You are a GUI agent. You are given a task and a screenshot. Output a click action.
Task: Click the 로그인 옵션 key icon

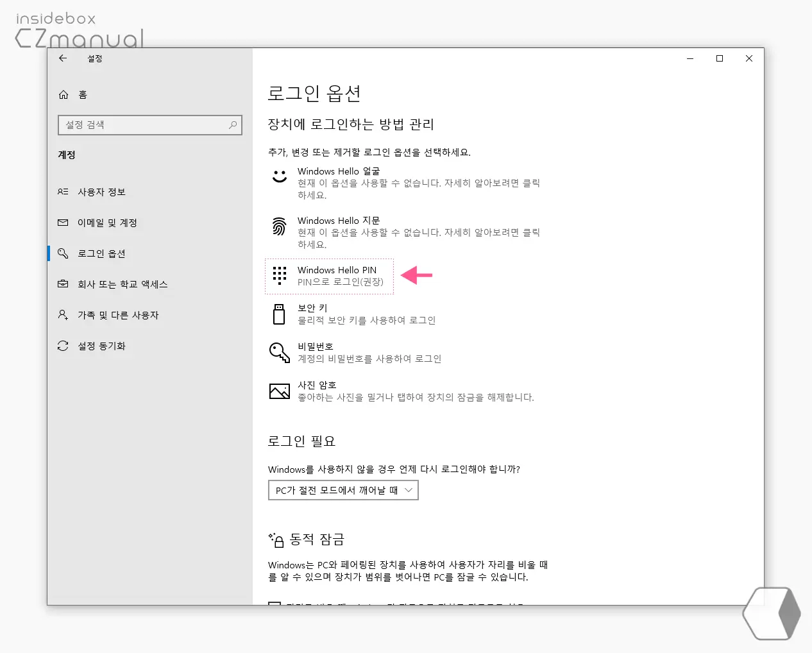(x=63, y=253)
